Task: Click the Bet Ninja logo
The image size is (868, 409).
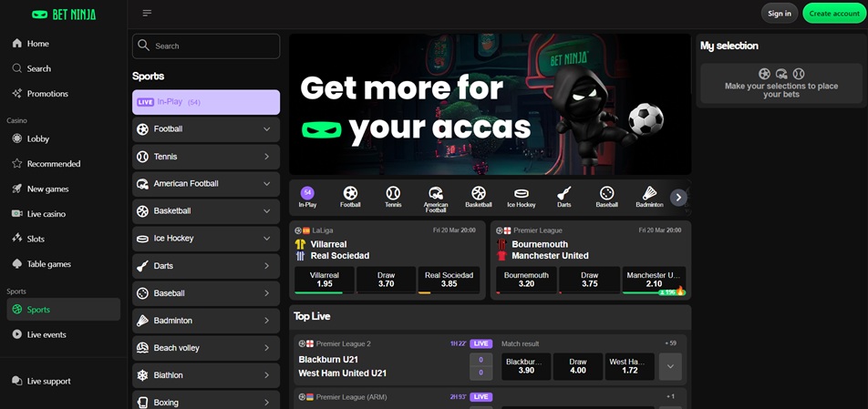Action: coord(64,15)
